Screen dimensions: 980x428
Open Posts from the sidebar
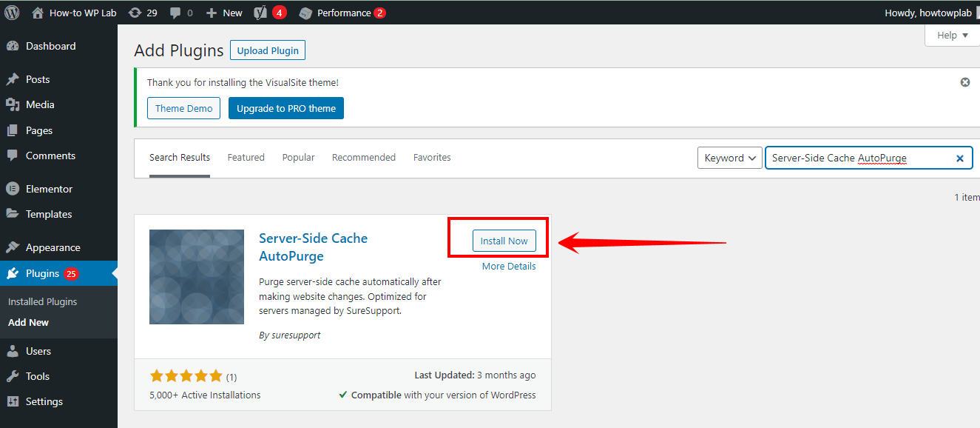58,79
